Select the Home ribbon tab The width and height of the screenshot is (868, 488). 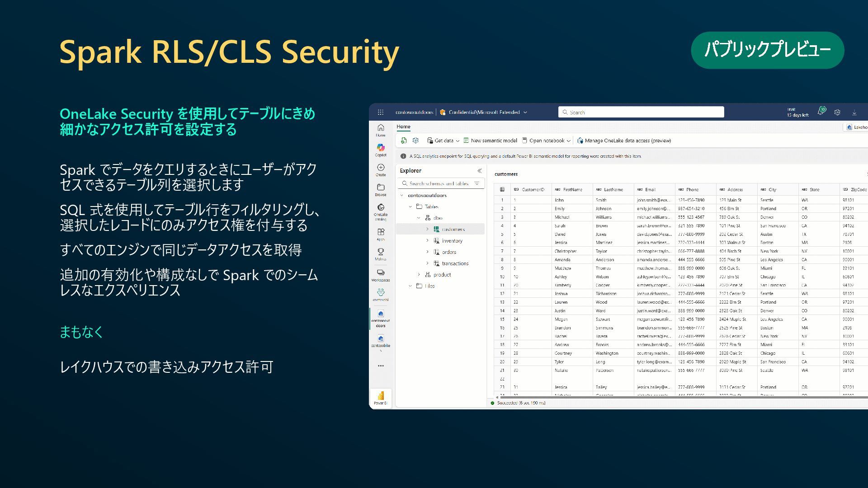pyautogui.click(x=403, y=127)
